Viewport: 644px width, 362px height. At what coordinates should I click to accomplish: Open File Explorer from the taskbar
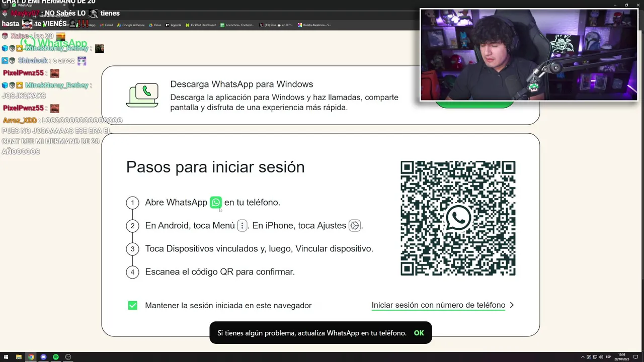point(19,357)
